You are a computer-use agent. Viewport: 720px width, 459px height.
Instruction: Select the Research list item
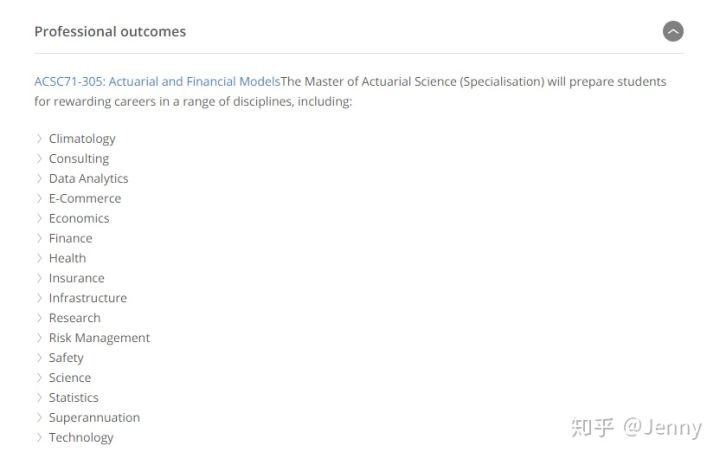click(74, 318)
